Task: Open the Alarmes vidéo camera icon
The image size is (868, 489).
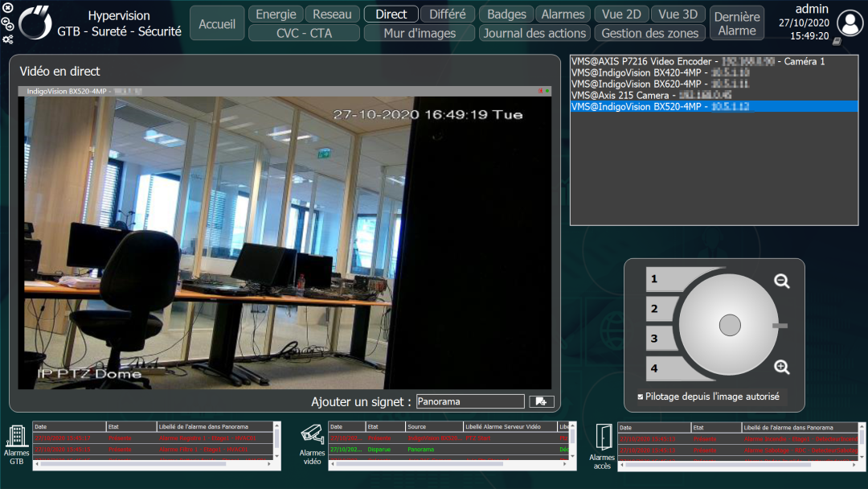Action: tap(312, 434)
